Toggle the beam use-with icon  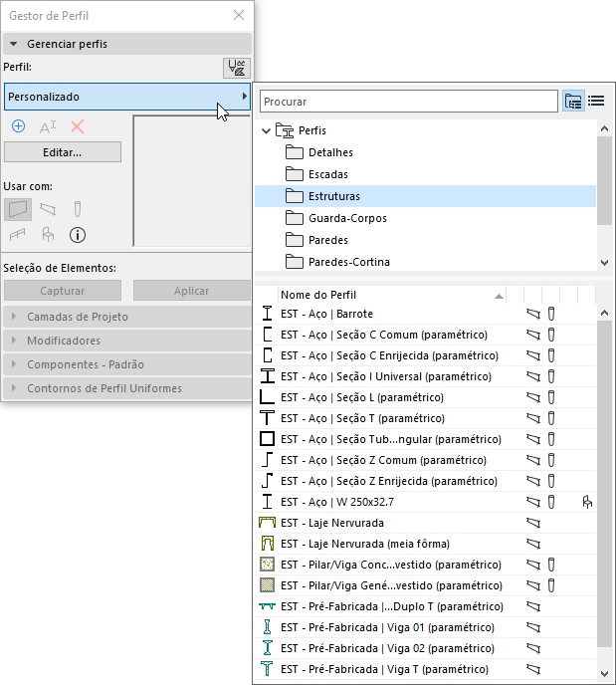coord(48,209)
